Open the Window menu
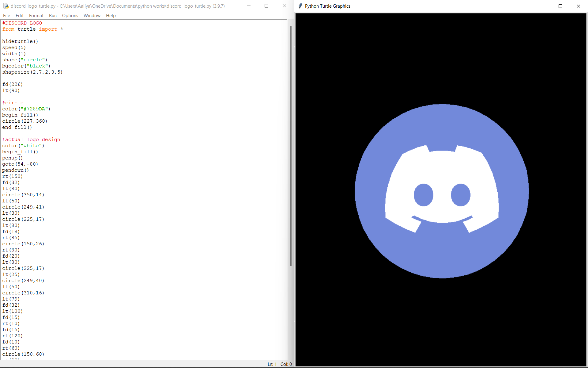This screenshot has height=368, width=588. (92, 15)
